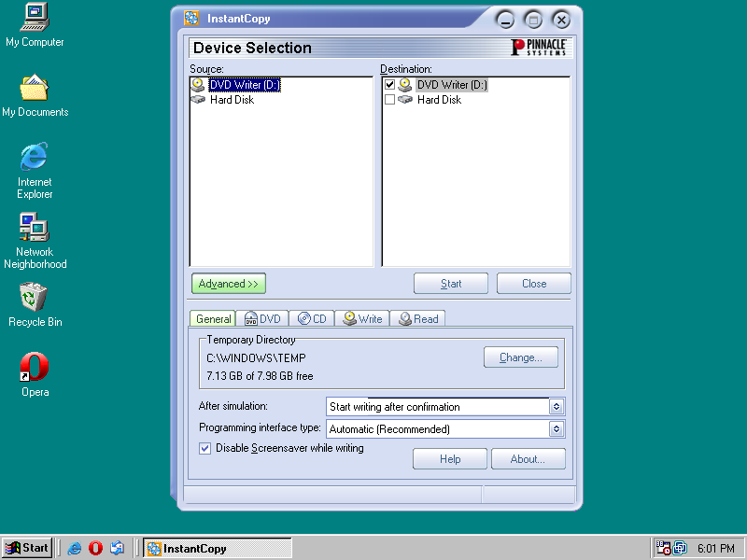Expand the Programming interface type dropdown

[557, 429]
